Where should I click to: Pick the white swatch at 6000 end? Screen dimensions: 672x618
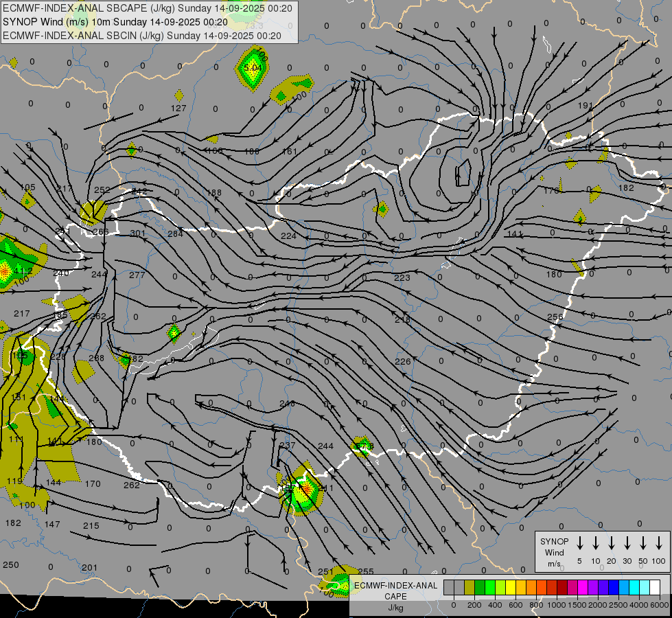[x=654, y=587]
